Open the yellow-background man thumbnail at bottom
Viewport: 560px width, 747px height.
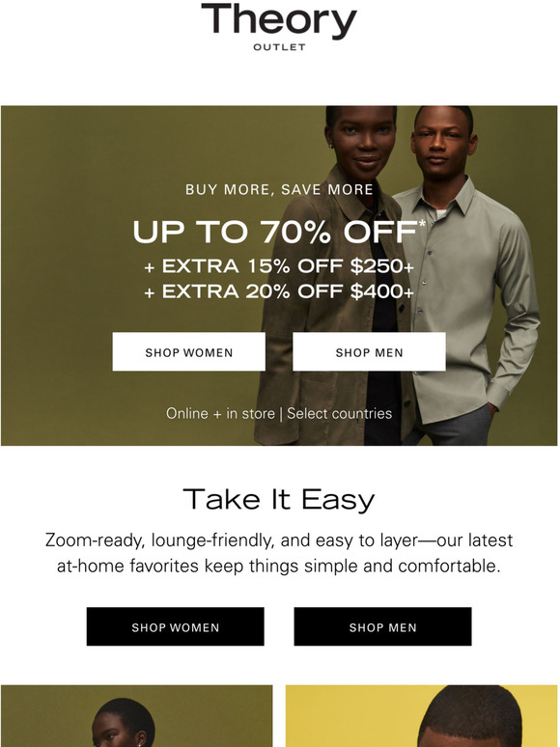(422, 716)
